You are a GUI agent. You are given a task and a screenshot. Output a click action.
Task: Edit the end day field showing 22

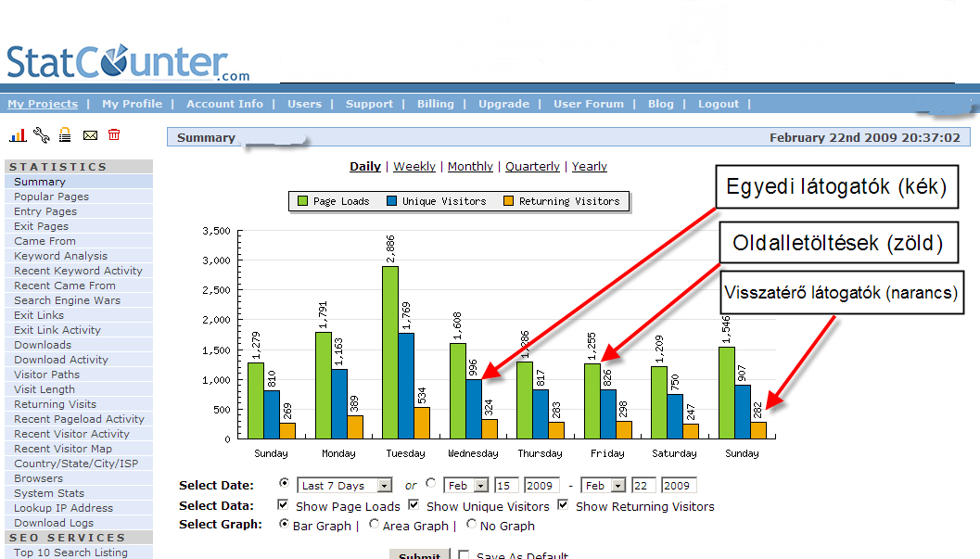click(643, 485)
